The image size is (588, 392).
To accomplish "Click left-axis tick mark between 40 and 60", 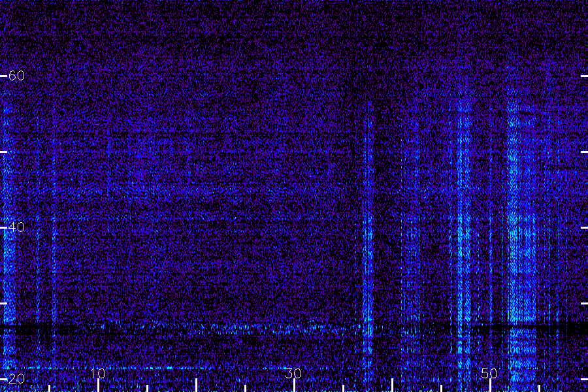I will coord(3,152).
